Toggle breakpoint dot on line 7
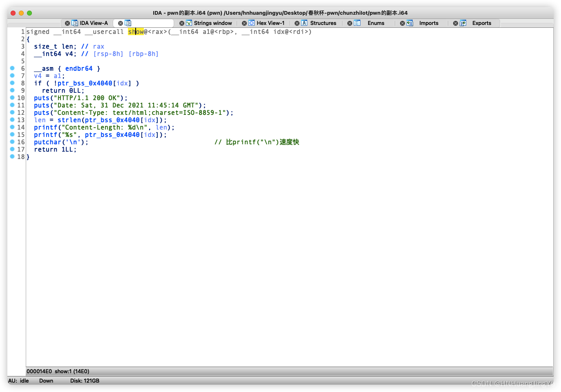This screenshot has height=392, width=561. tap(12, 76)
